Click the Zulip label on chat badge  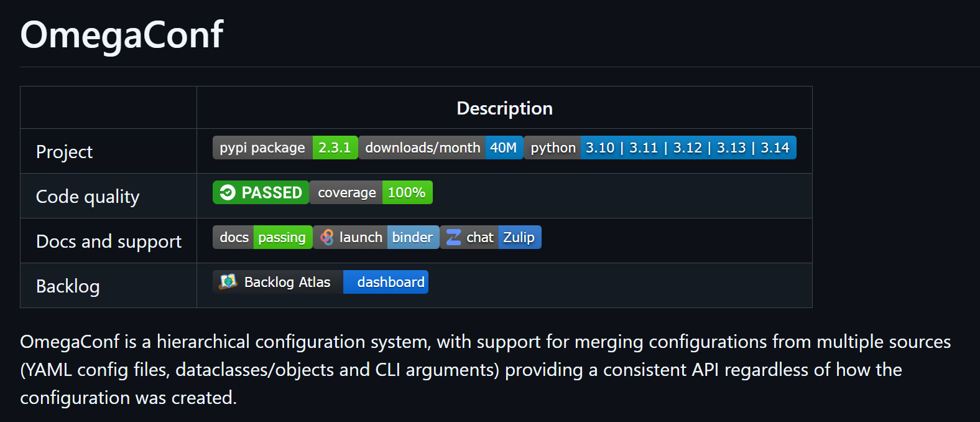[519, 237]
